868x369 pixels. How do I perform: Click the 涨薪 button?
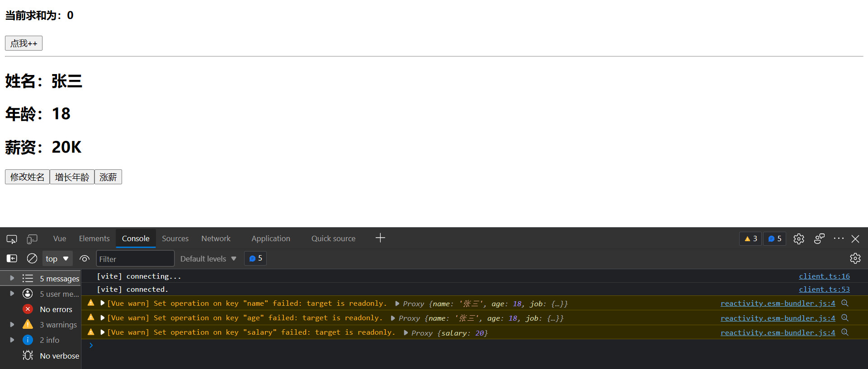(x=108, y=177)
